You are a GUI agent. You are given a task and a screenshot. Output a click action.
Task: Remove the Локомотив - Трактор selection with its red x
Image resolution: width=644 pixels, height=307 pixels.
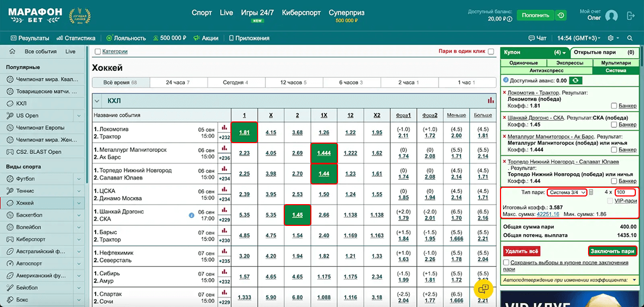click(504, 93)
